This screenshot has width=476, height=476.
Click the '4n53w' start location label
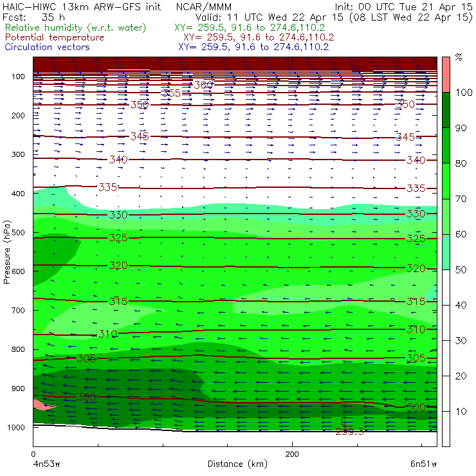pyautogui.click(x=46, y=464)
